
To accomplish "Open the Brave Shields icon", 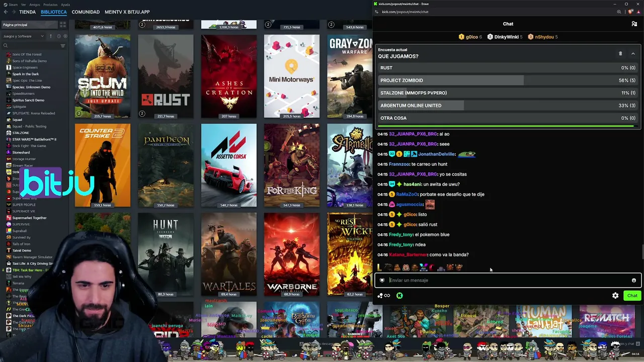I will click(631, 12).
